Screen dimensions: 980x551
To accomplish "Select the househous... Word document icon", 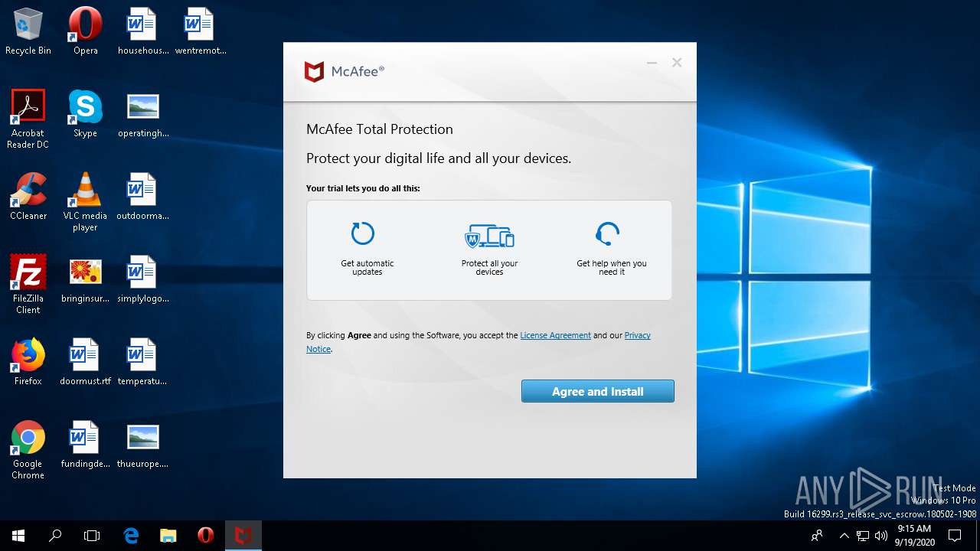I will pyautogui.click(x=142, y=32).
